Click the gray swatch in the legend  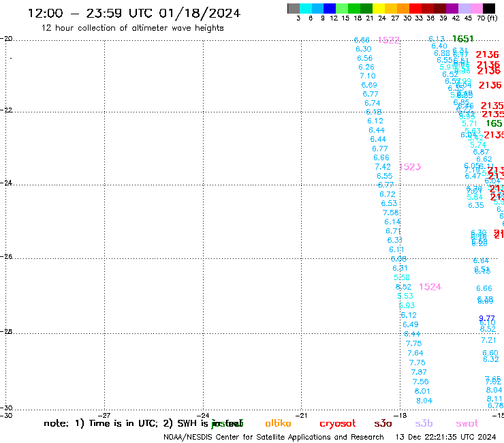coord(294,8)
